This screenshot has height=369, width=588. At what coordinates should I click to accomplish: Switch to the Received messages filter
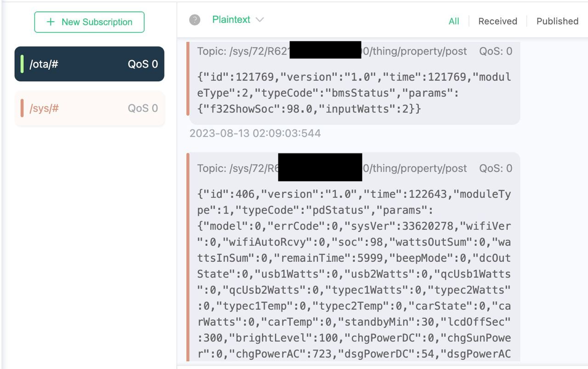click(498, 21)
